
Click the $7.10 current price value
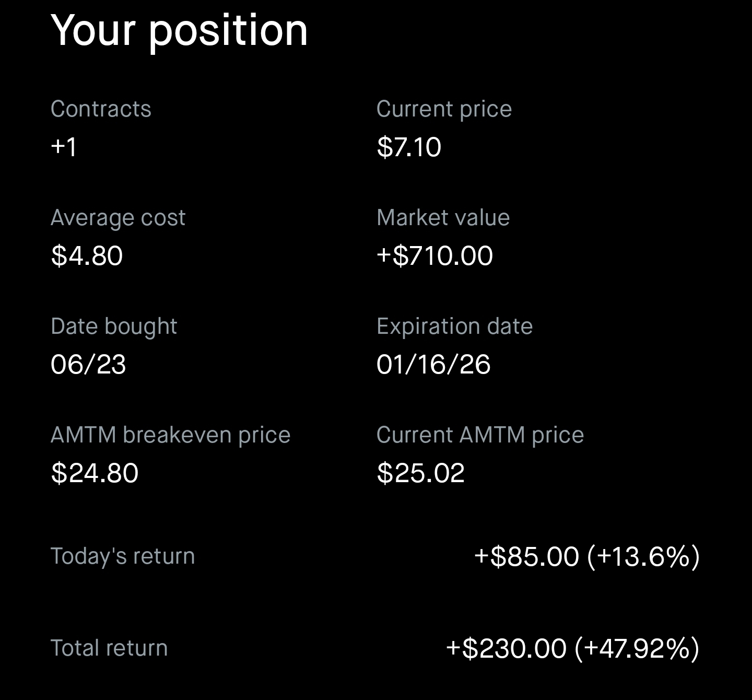[x=409, y=147]
